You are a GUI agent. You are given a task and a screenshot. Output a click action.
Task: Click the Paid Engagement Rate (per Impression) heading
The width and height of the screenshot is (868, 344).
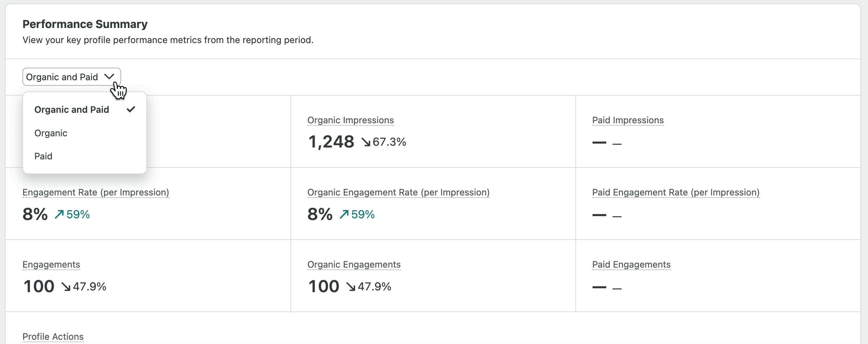(675, 192)
